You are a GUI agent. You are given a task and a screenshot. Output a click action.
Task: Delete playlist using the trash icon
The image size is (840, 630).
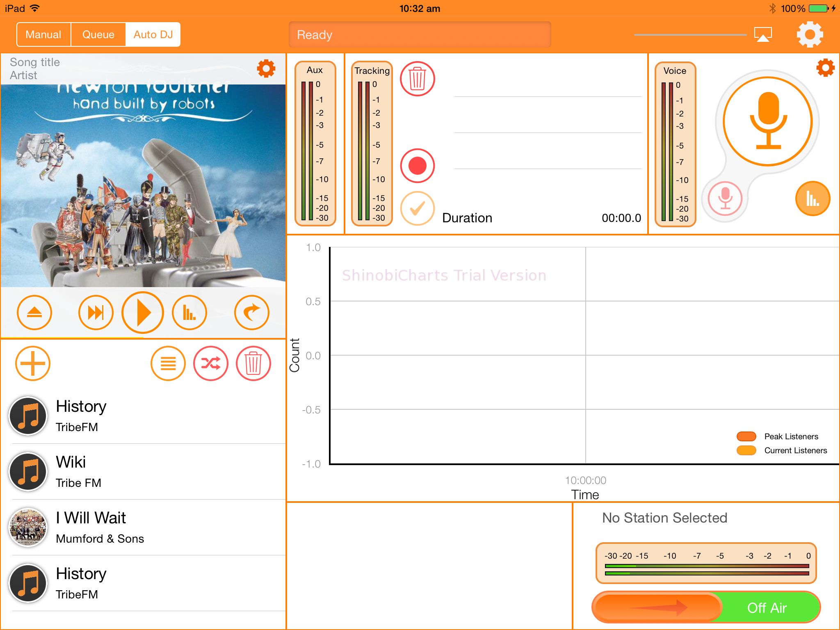click(x=253, y=363)
